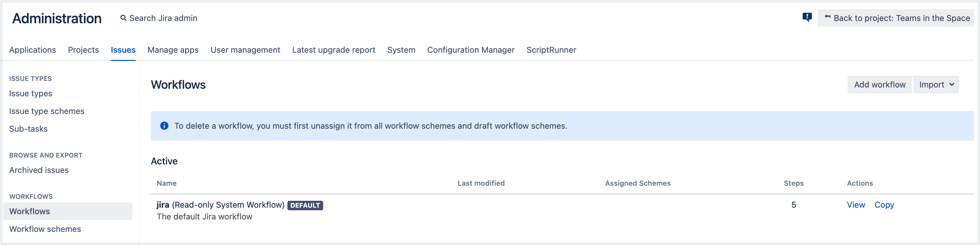Open Latest upgrade report tab
Viewport: 980px width, 245px height.
333,50
